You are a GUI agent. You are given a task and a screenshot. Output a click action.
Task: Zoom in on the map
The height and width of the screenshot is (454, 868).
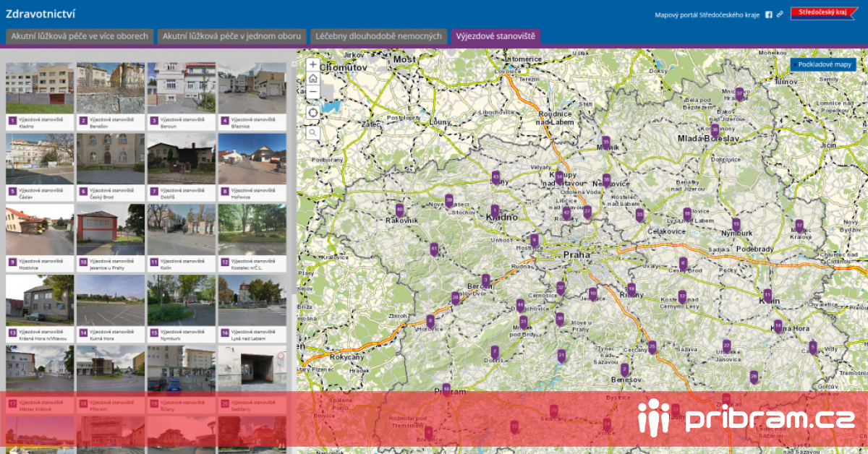[312, 64]
